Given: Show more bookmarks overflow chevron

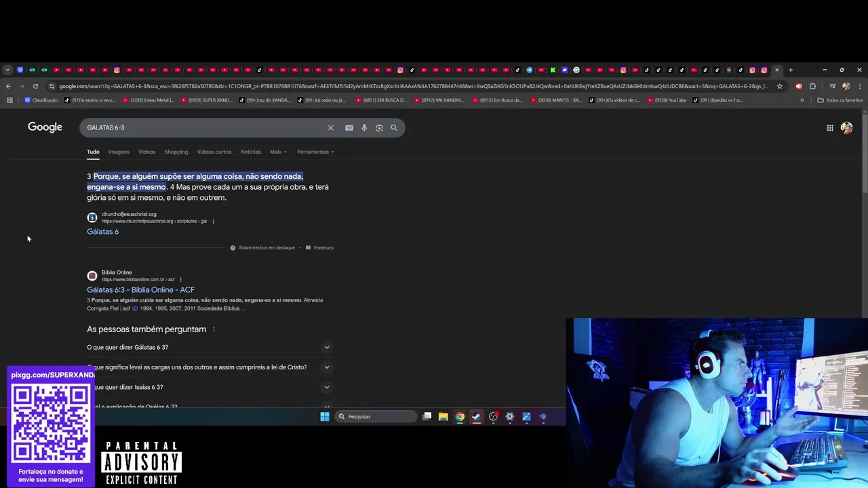Looking at the screenshot, I should click(802, 100).
